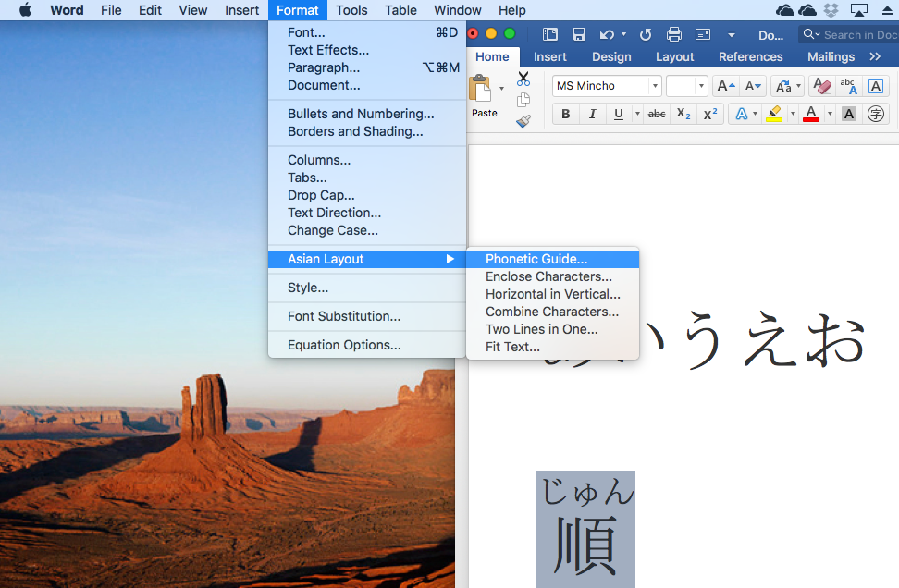Show more ribbon tabs chevron

point(874,56)
